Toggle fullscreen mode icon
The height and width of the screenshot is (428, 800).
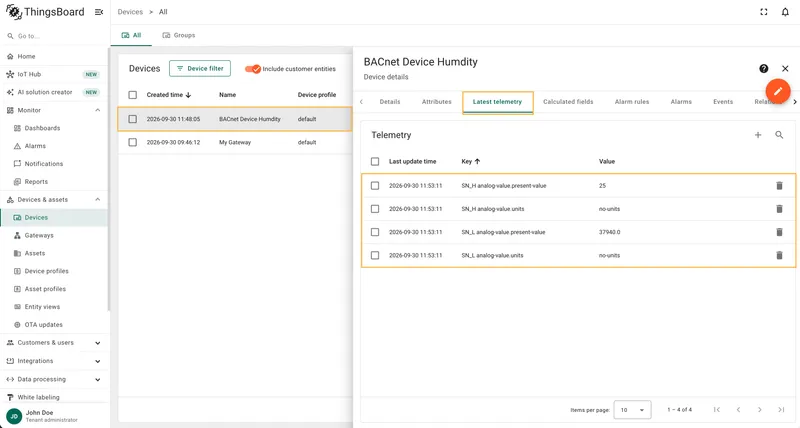point(764,12)
